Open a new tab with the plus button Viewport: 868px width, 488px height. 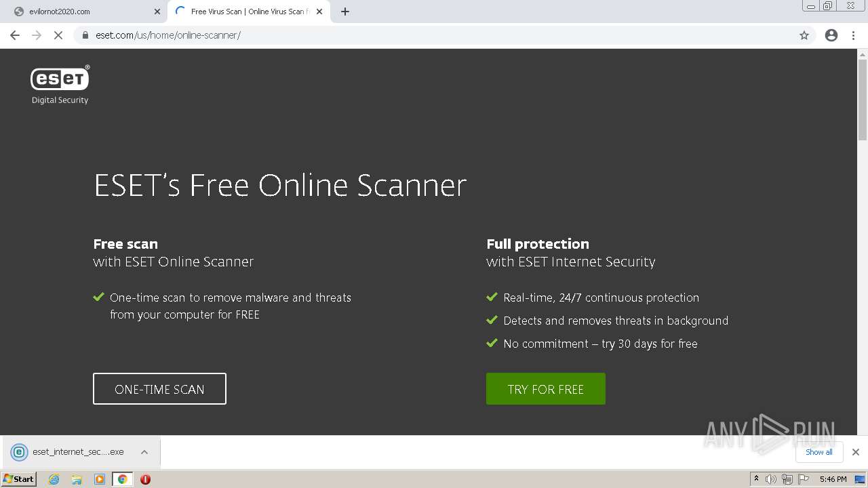(x=345, y=12)
